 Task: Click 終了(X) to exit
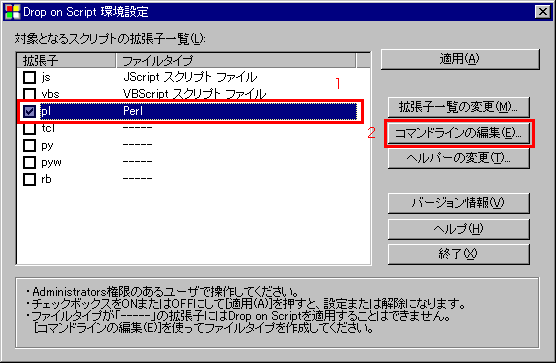pos(458,254)
